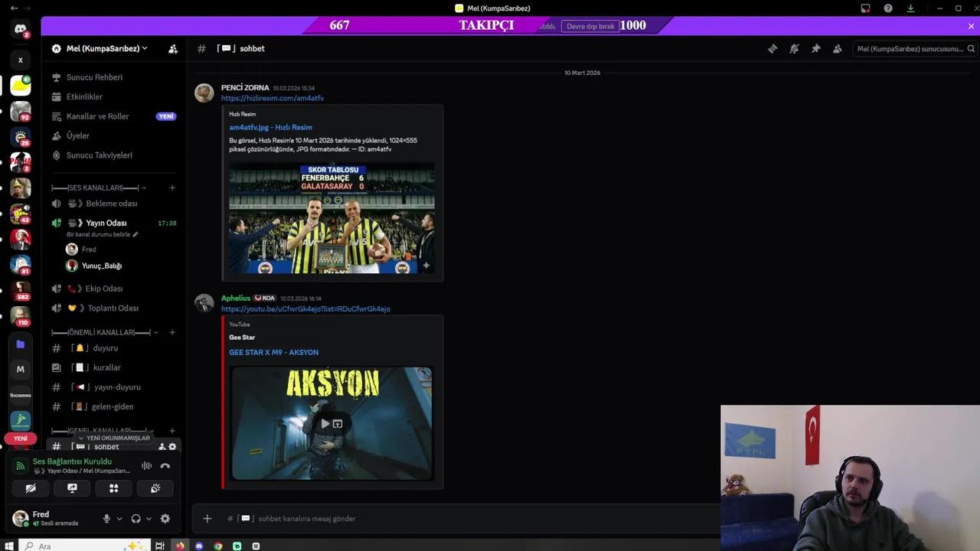Start screen share from voice panel
The width and height of the screenshot is (980, 551).
[72, 488]
